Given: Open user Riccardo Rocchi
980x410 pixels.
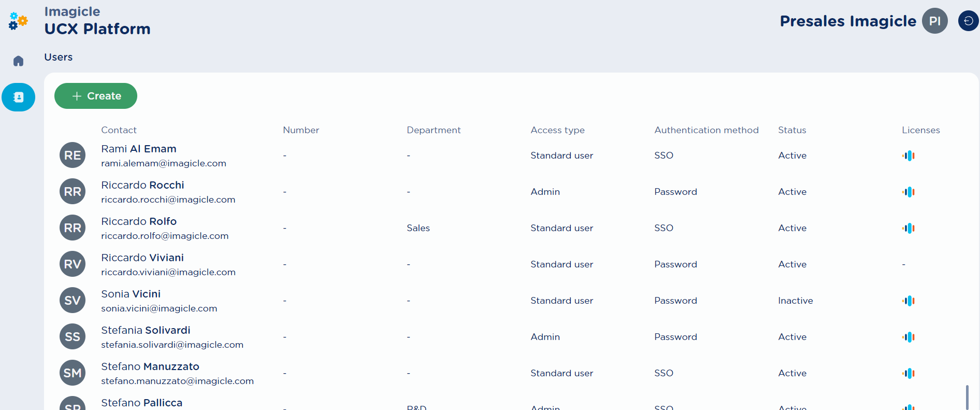Looking at the screenshot, I should pos(142,185).
